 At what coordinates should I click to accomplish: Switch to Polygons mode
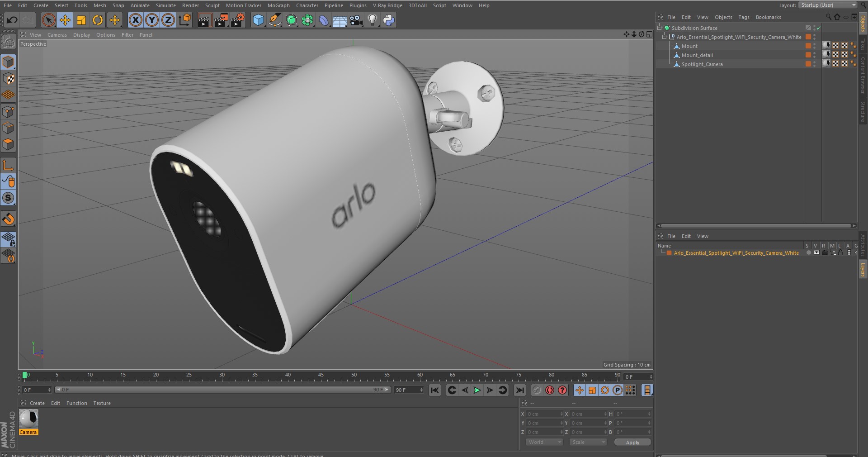pos(8,145)
